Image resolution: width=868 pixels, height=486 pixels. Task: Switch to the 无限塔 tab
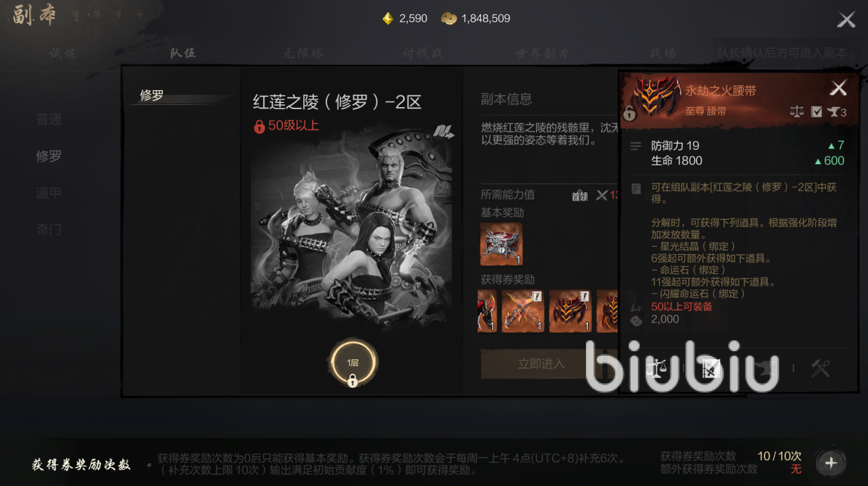click(303, 53)
